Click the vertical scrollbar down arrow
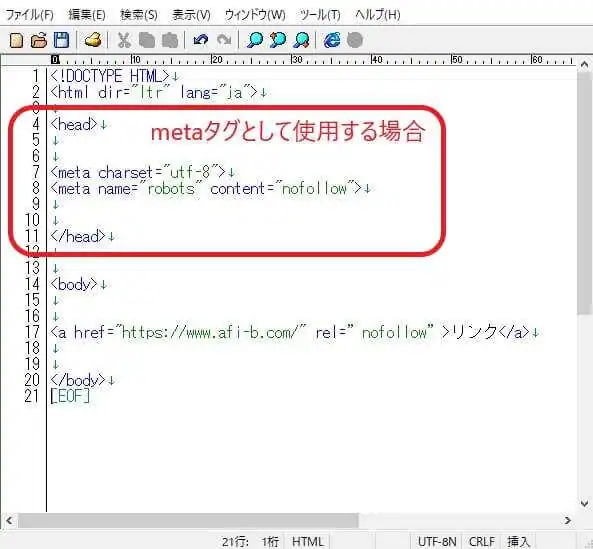The height and width of the screenshot is (549, 593). 584,504
